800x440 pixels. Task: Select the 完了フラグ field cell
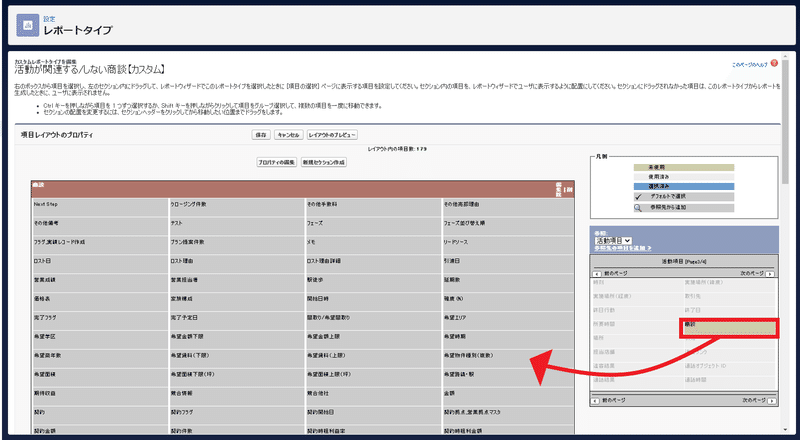(x=99, y=320)
